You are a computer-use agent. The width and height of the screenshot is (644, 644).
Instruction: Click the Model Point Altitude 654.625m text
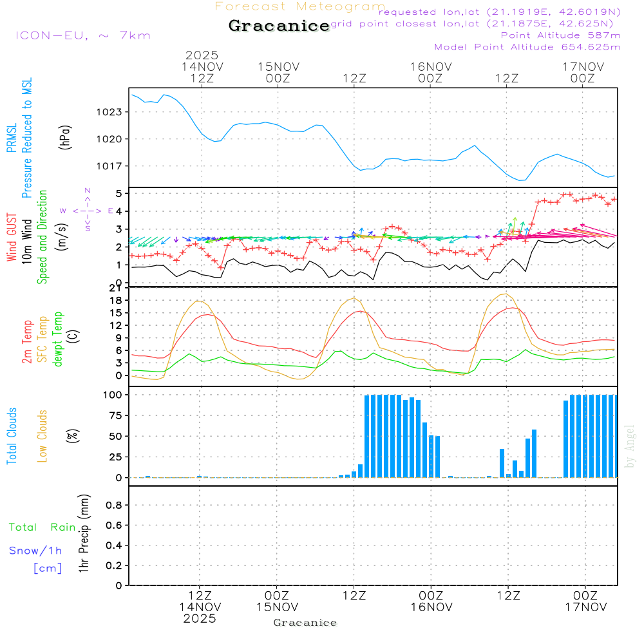point(527,47)
